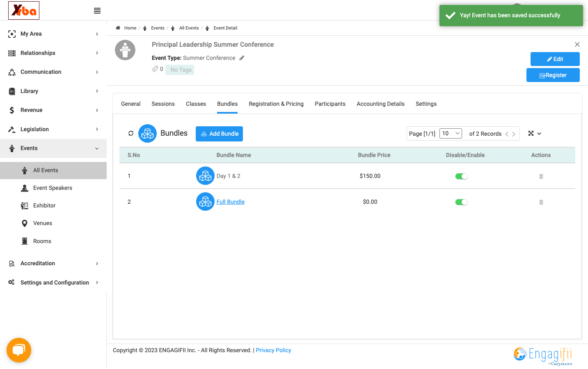This screenshot has width=588, height=369.
Task: Close the event detail panel
Action: 577,44
